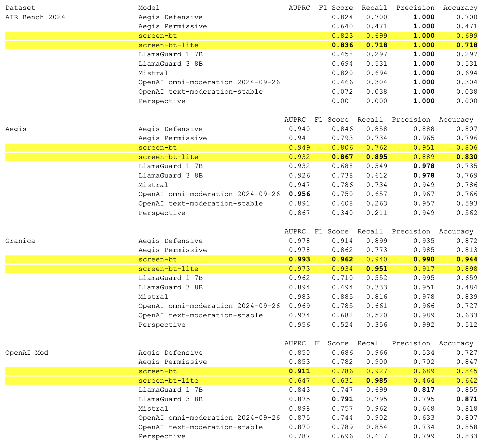Screen dimensions: 484x448
Task: Click bold F1 score 0.836 in AIR Bench
Action: point(342,45)
